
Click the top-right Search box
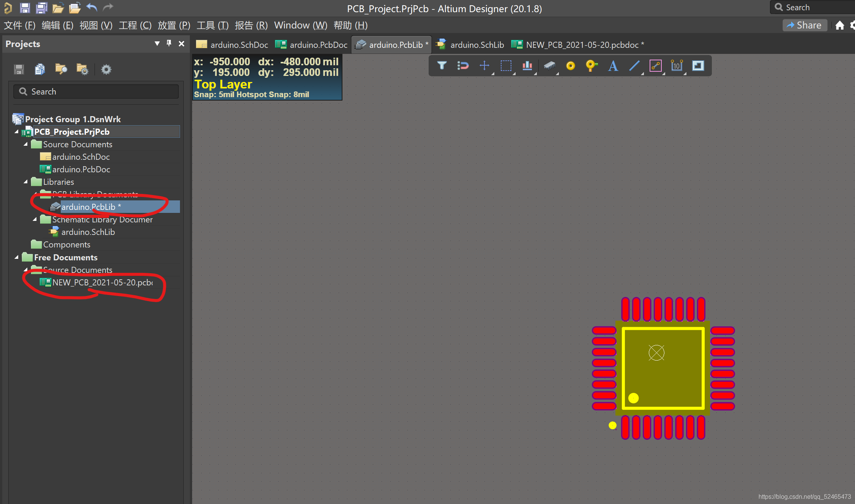pyautogui.click(x=812, y=7)
